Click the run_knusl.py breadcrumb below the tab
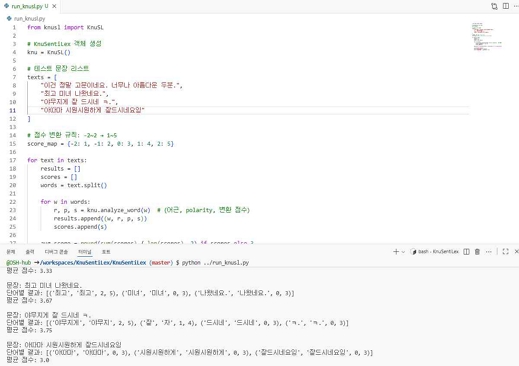 click(26, 19)
